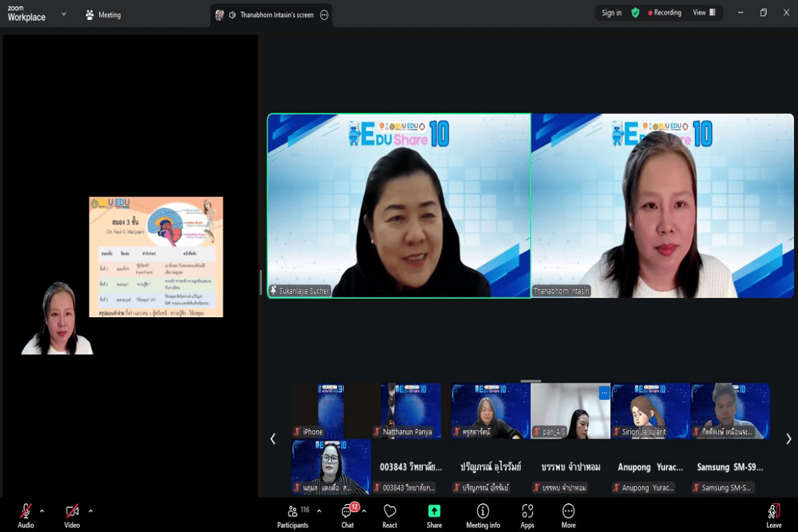Turn on the Video camera
This screenshot has height=532, width=798.
(72, 515)
